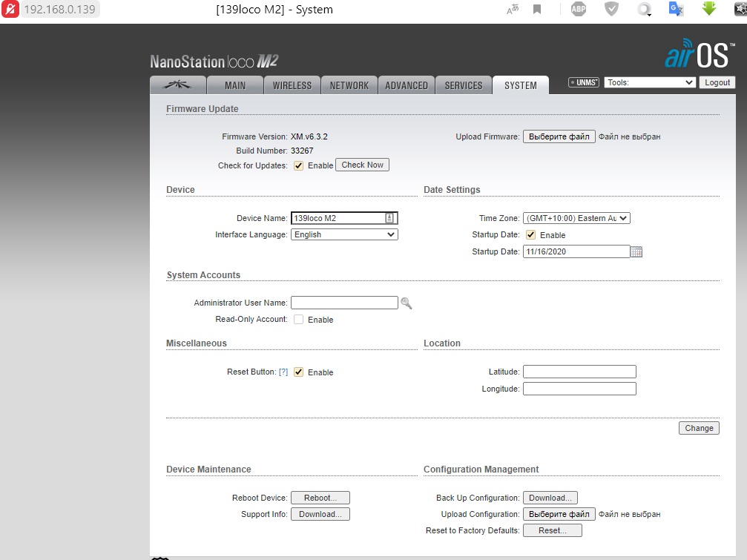Switch to the WIRELESS tab

coord(292,85)
